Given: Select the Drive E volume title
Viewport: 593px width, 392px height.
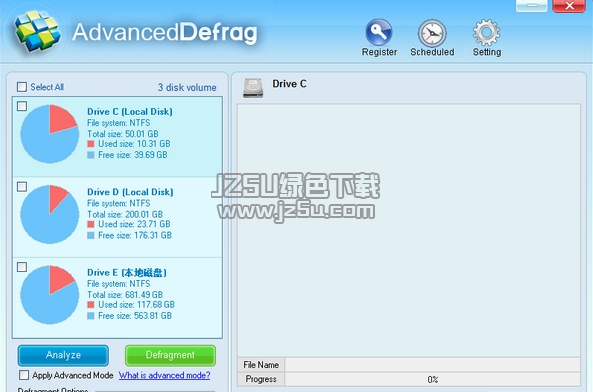Looking at the screenshot, I should 127,273.
